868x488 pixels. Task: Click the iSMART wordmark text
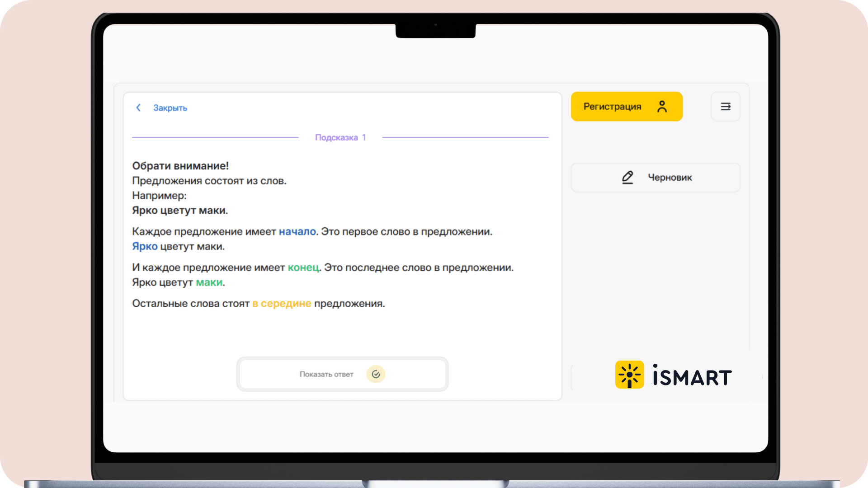(x=692, y=376)
